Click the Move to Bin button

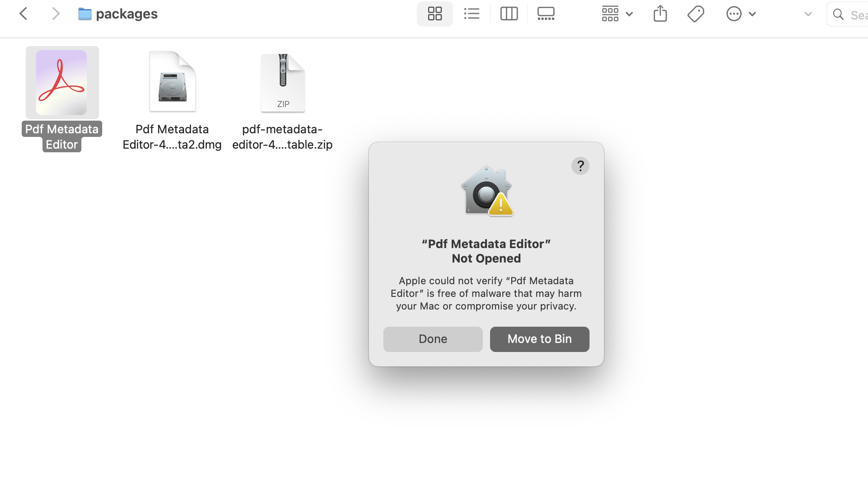[x=539, y=339]
